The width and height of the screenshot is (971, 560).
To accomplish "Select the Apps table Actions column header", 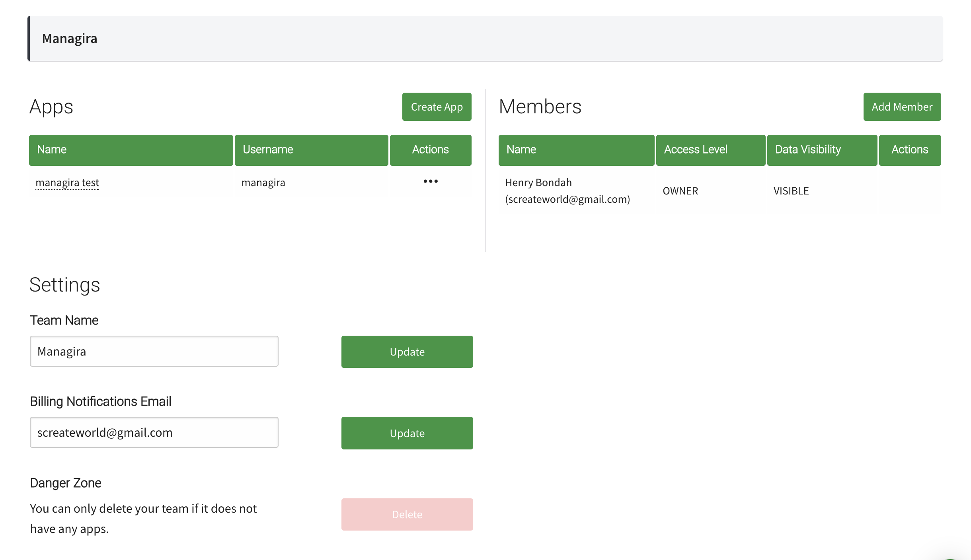I will 431,150.
